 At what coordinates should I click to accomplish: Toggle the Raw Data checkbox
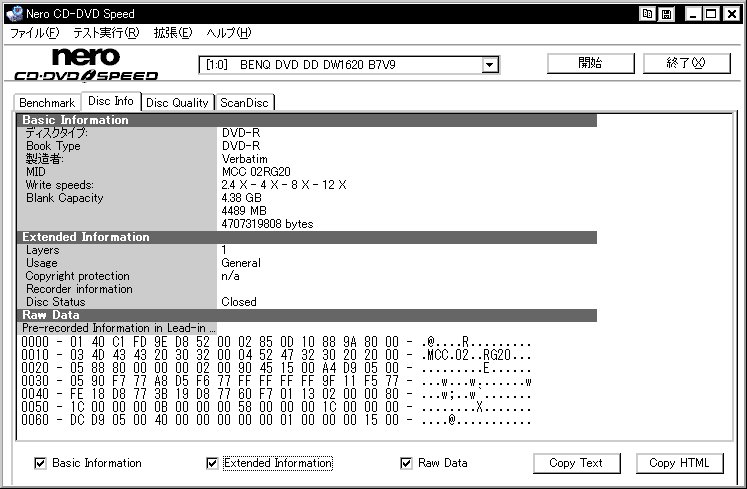406,463
